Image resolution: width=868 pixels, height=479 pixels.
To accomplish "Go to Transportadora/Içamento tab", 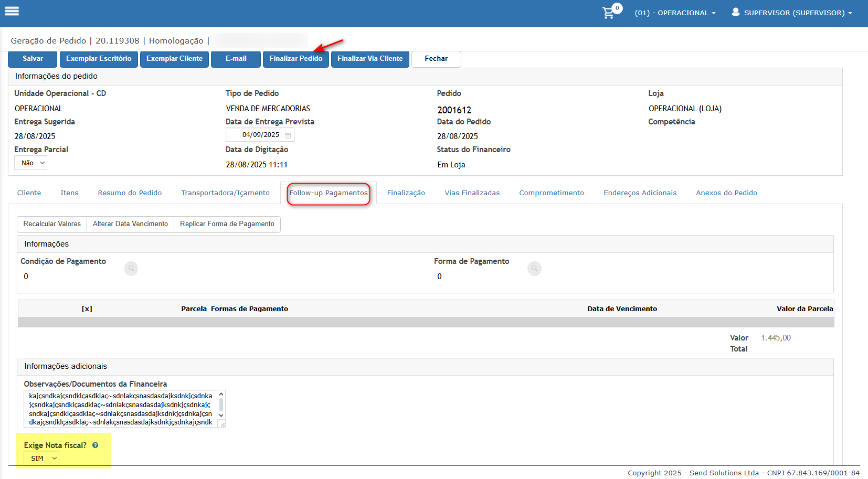I will coord(225,193).
